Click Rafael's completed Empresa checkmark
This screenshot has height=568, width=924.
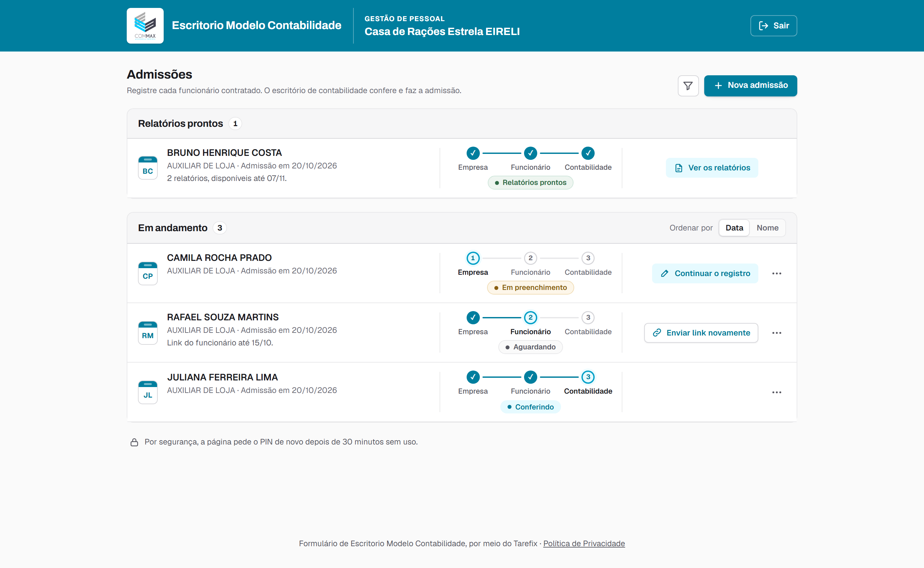473,317
